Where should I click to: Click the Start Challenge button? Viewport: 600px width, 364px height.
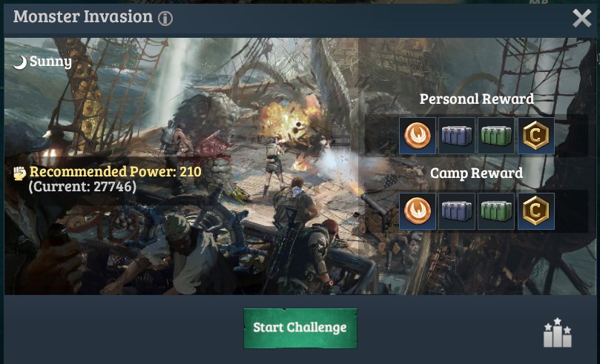(300, 328)
